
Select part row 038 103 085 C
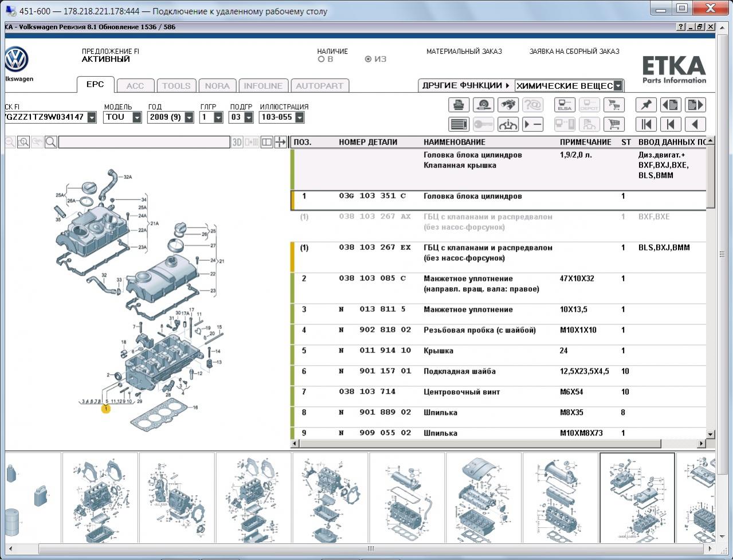tap(499, 288)
